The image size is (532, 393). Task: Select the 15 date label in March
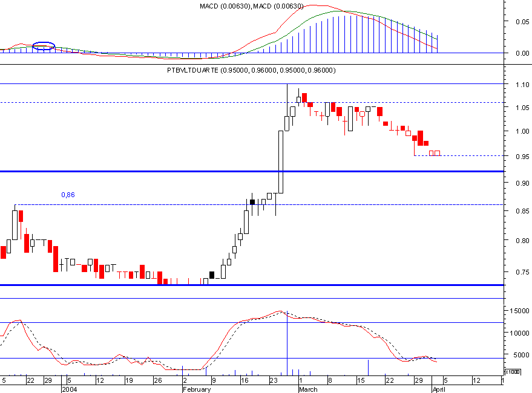click(x=361, y=380)
